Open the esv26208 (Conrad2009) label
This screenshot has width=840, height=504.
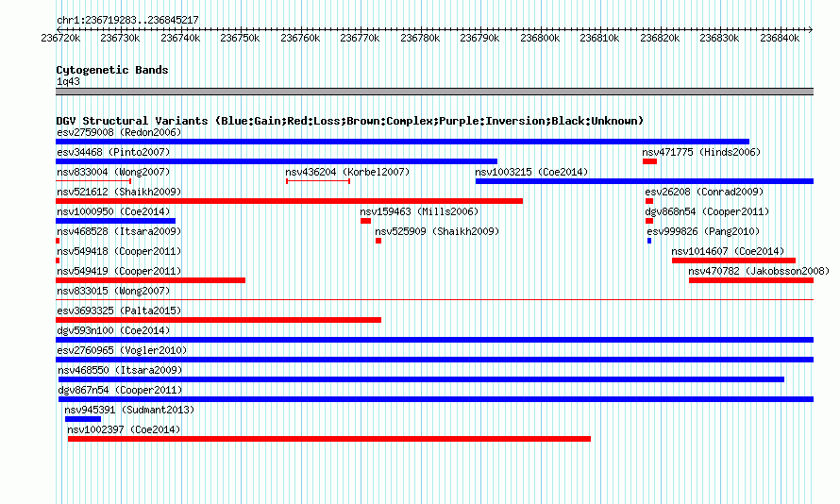[704, 192]
